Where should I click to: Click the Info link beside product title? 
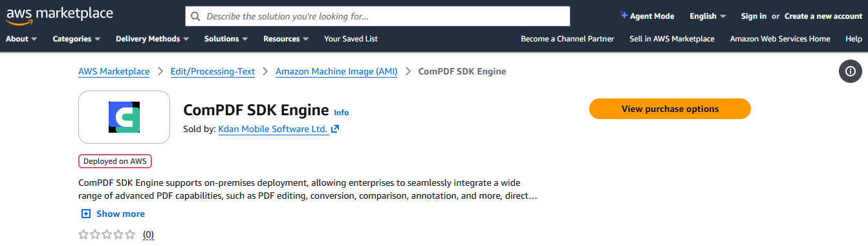342,113
